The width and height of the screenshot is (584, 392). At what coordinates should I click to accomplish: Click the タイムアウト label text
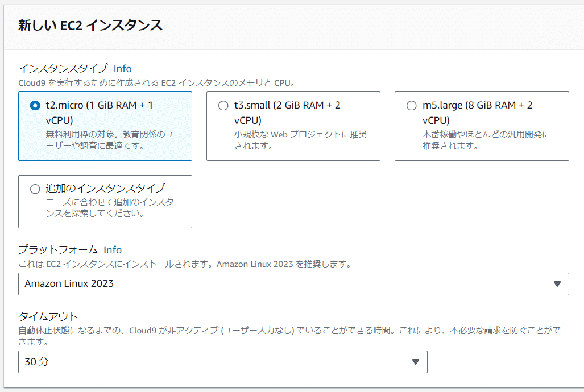pyautogui.click(x=48, y=316)
